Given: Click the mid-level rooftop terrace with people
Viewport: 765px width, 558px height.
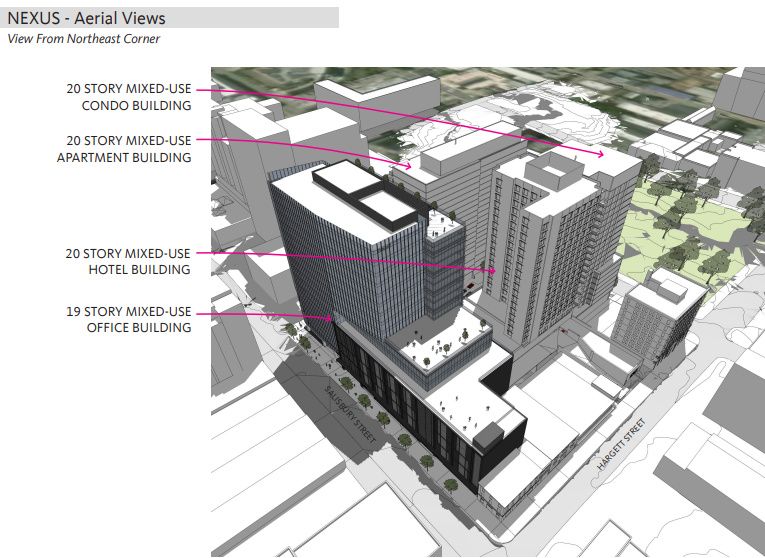Looking at the screenshot, I should click(440, 347).
